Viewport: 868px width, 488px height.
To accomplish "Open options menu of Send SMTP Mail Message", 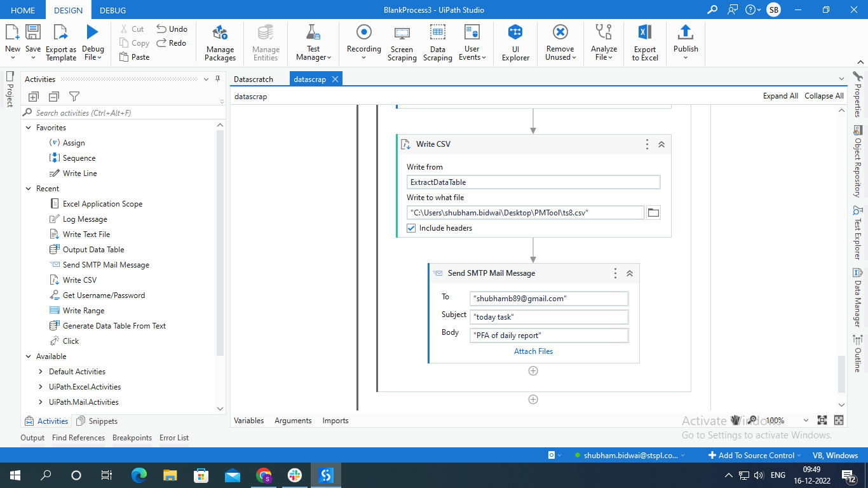I will click(615, 273).
